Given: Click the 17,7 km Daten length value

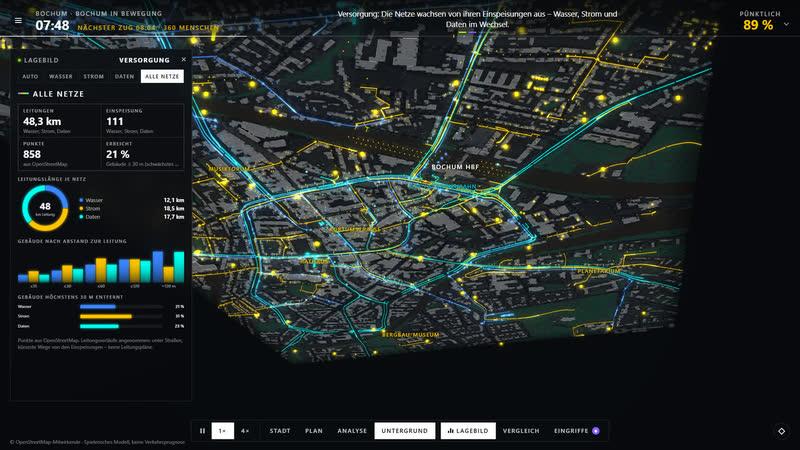Looking at the screenshot, I should 174,217.
